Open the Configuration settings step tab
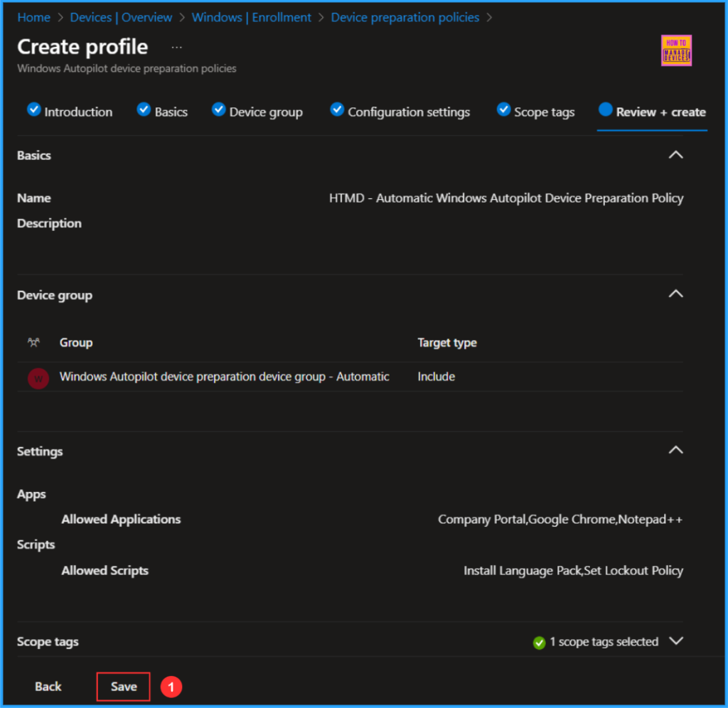728x708 pixels. (400, 112)
